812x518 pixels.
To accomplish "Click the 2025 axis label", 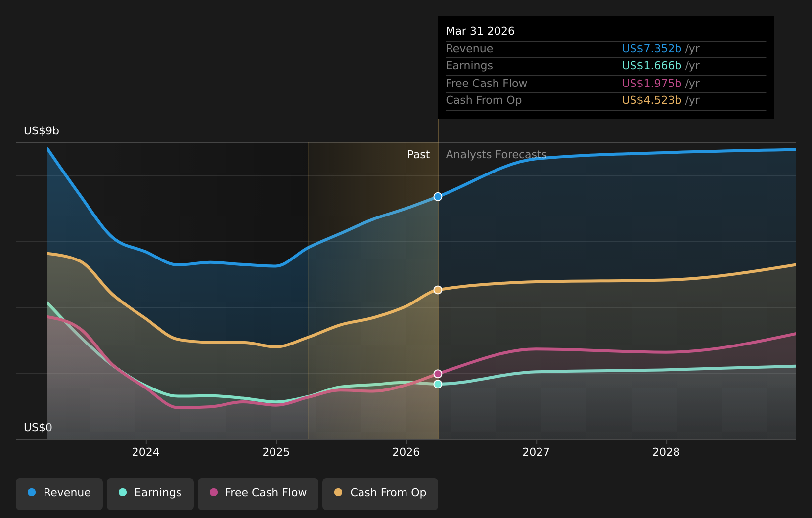I will [276, 452].
